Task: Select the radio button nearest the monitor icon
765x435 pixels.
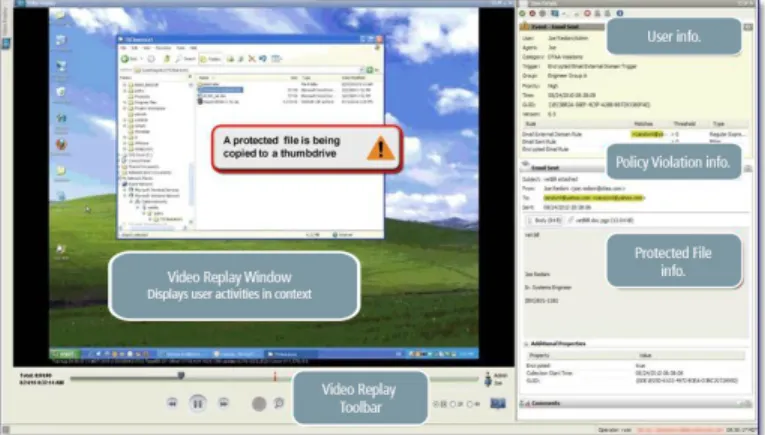Action: [x=470, y=404]
